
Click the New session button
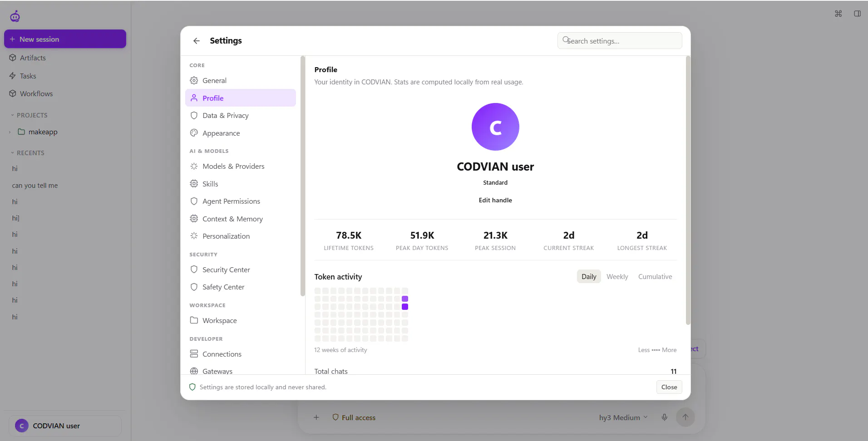click(65, 39)
